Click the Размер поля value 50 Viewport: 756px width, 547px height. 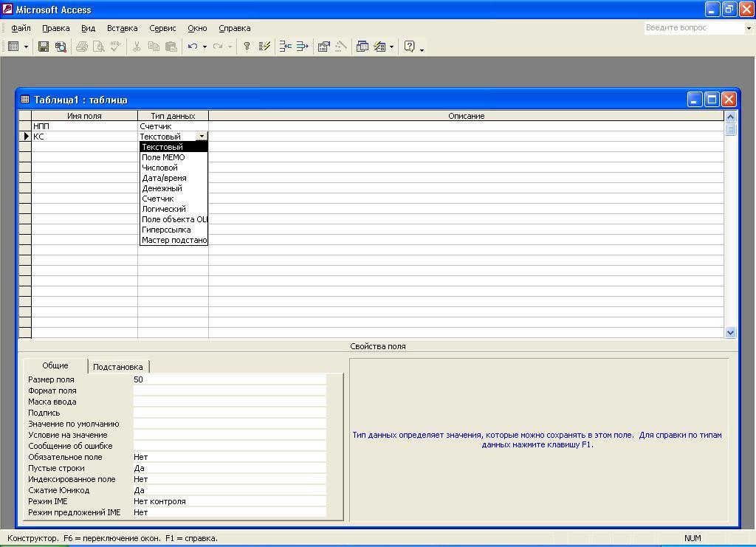pos(230,379)
